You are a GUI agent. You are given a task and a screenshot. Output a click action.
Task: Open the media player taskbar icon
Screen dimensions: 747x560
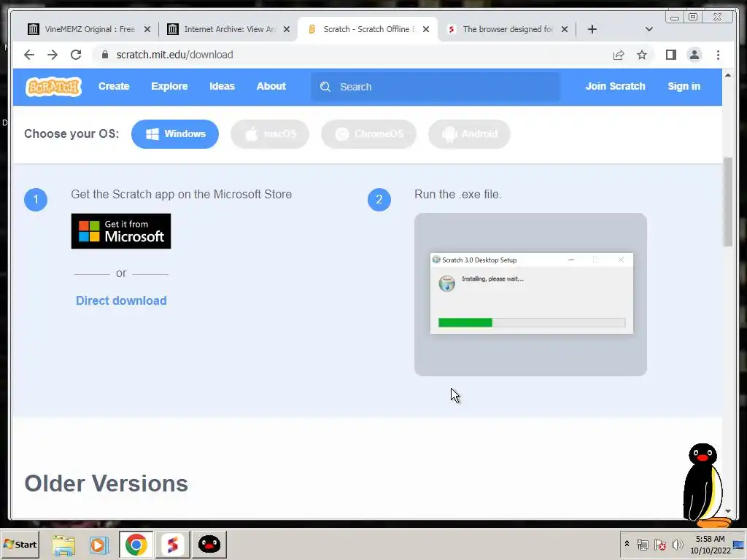click(99, 545)
